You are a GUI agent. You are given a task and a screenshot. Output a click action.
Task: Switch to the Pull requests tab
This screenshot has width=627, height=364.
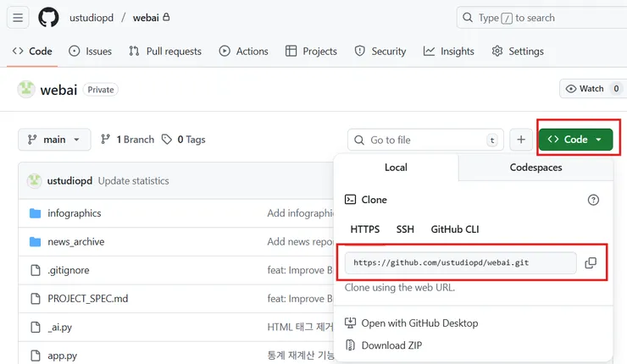[165, 51]
